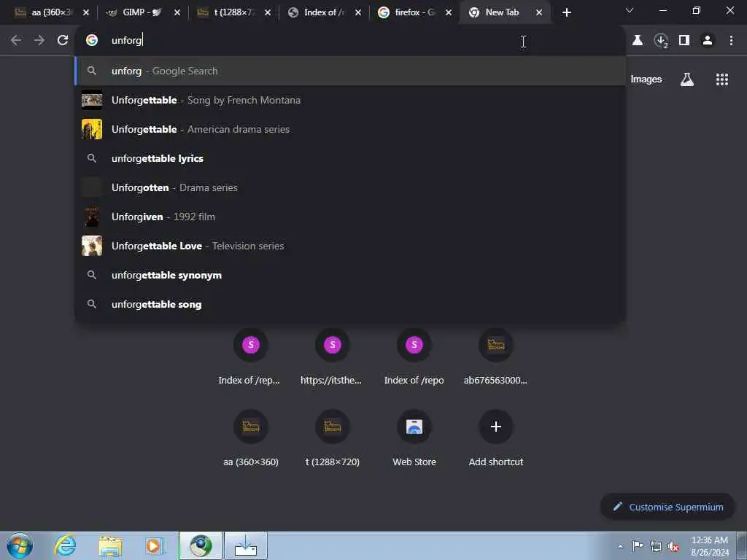The width and height of the screenshot is (747, 560).
Task: Click the Unforgettable Love thumbnail image
Action: point(92,246)
